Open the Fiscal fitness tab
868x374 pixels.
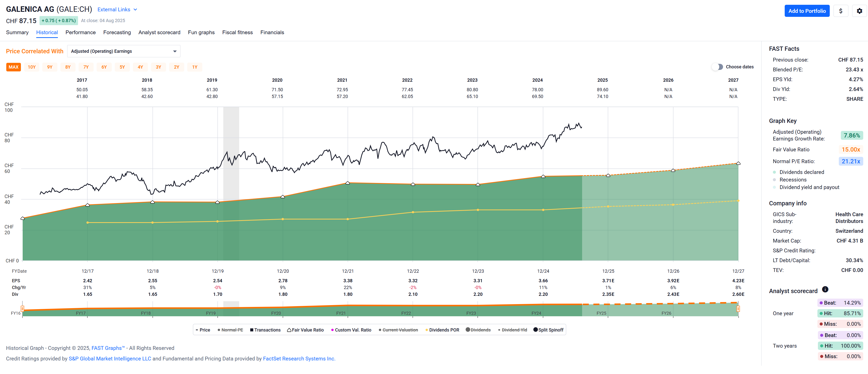point(237,32)
